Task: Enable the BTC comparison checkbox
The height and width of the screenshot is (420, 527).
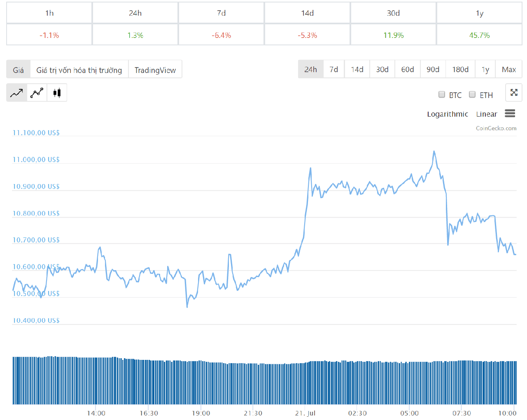Action: 442,94
